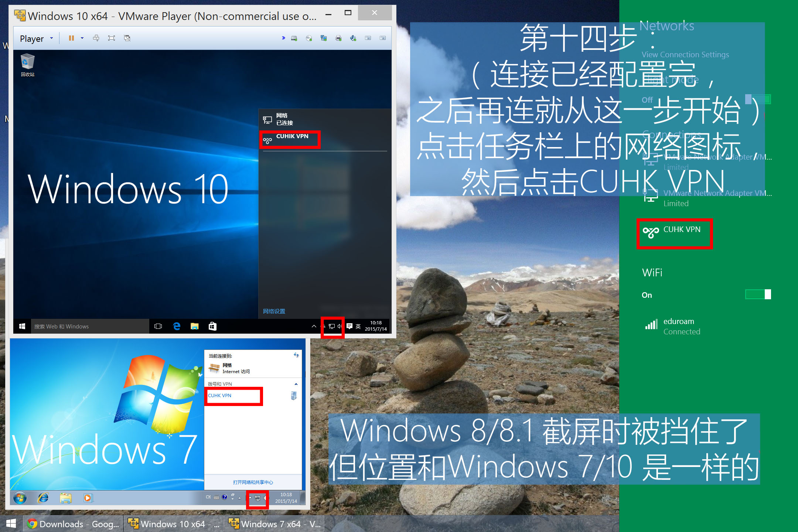Viewport: 798px width, 532px height.
Task: Open the Windows 10 guest Start button
Action: (x=22, y=326)
